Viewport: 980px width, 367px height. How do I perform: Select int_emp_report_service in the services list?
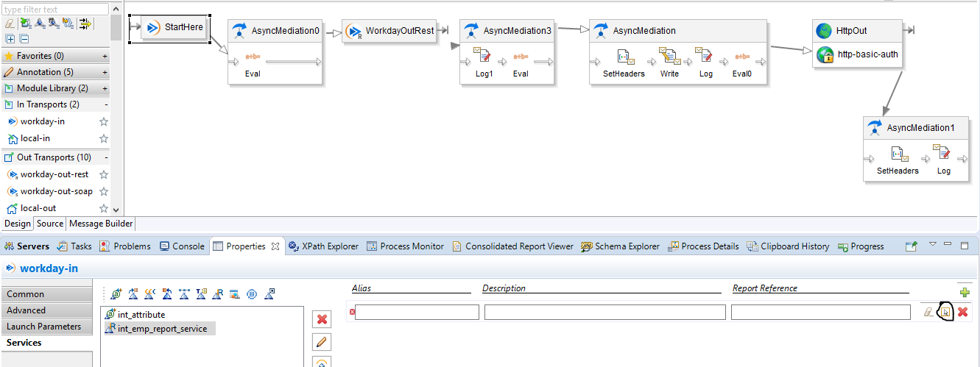click(160, 329)
